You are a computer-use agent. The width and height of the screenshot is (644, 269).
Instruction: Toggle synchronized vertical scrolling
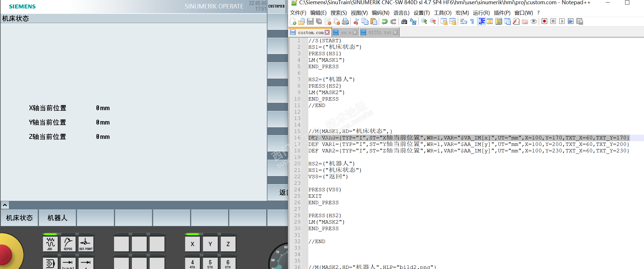click(x=444, y=22)
